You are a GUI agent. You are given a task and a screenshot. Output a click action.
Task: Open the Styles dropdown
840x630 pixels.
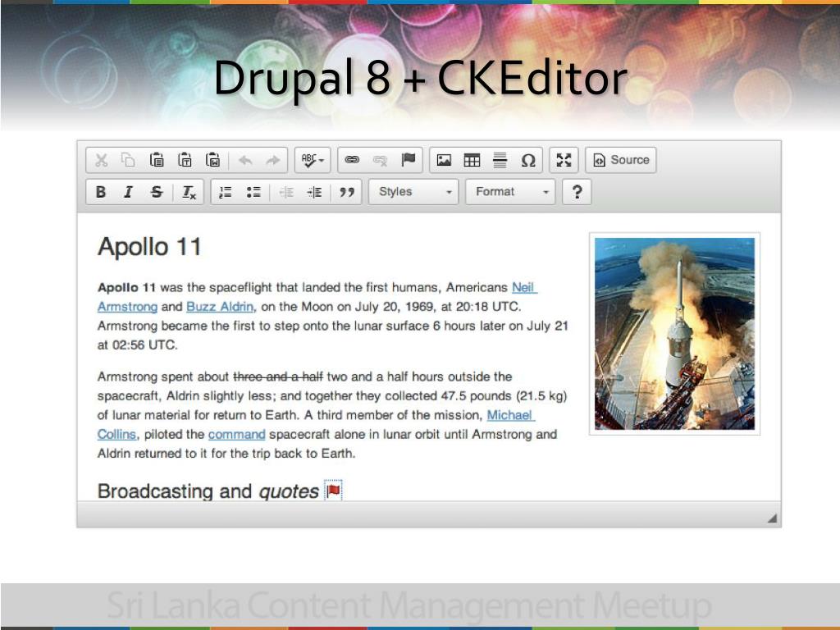(x=413, y=192)
